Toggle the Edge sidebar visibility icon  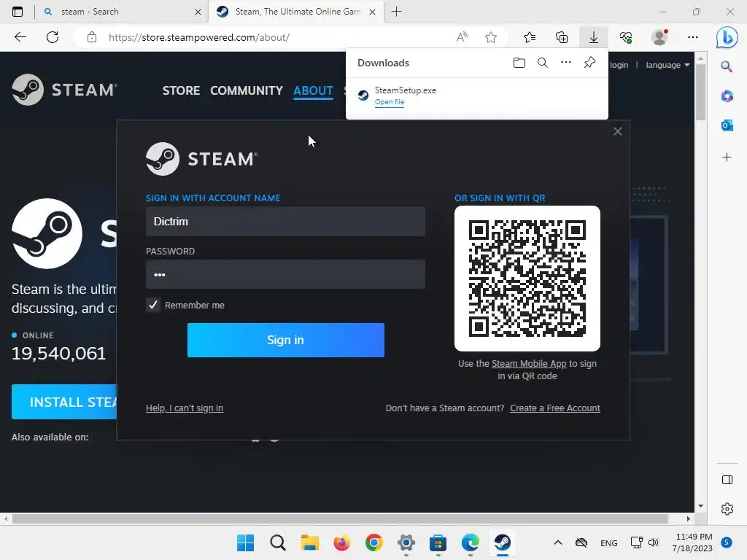click(x=727, y=480)
